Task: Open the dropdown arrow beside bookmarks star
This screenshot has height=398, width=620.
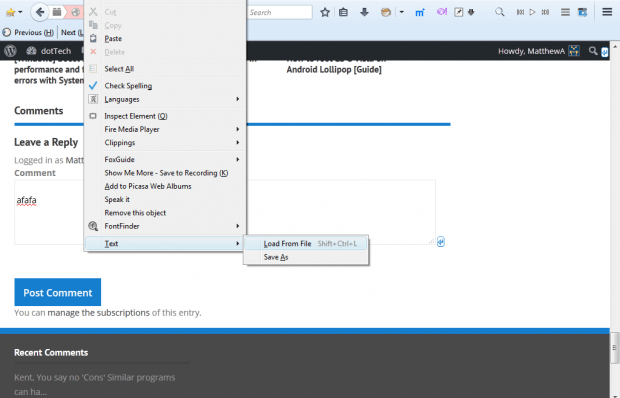Action: click(21, 12)
